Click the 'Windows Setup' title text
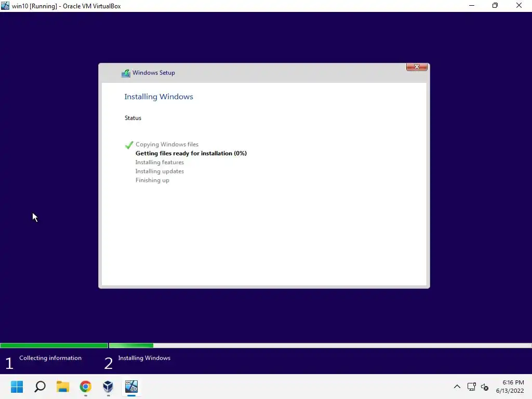 (154, 73)
